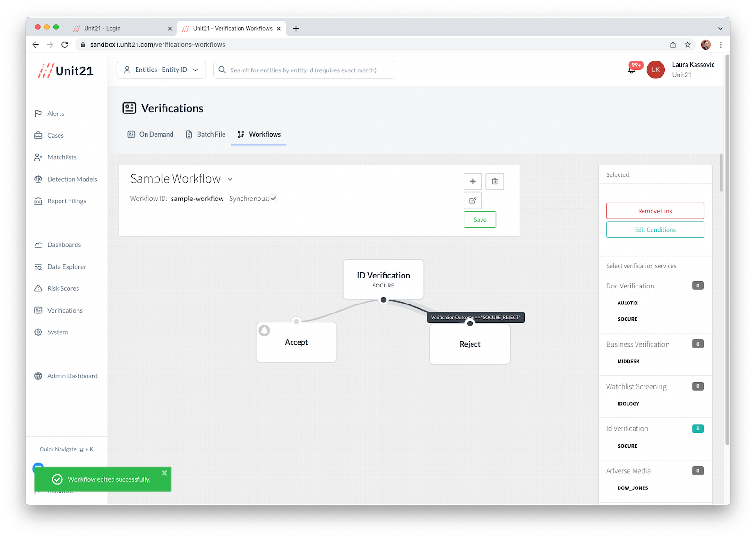Open Dashboards in the sidebar
756x539 pixels.
pos(58,244)
